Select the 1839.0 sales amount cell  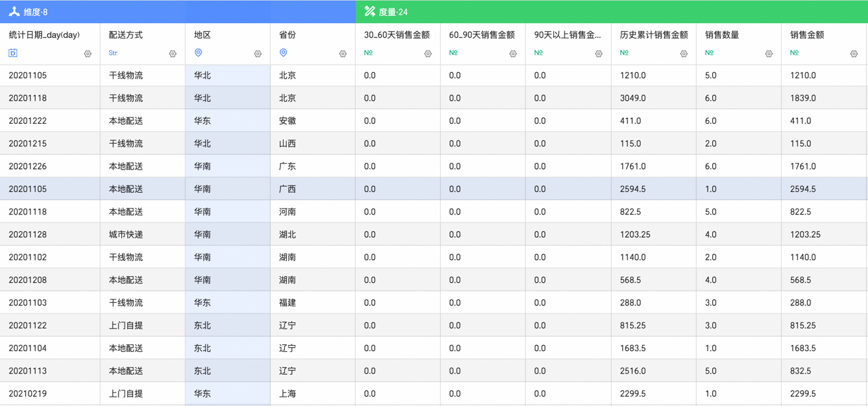(824, 98)
